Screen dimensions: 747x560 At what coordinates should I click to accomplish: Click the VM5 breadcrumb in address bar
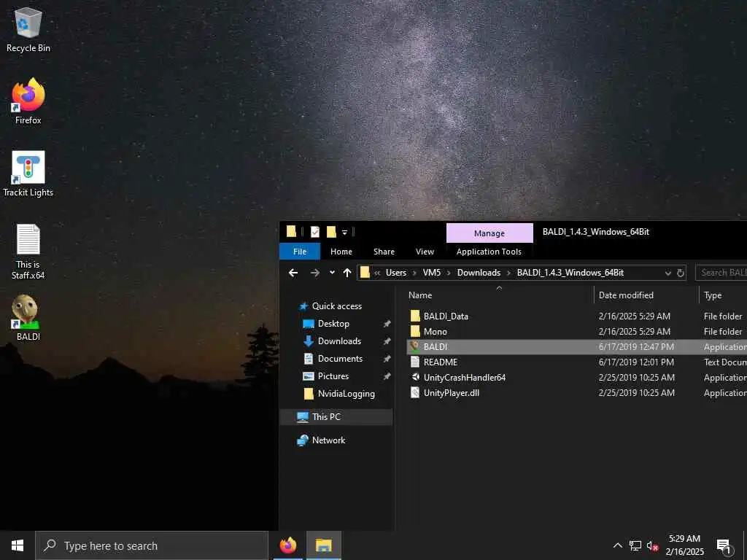click(x=432, y=273)
